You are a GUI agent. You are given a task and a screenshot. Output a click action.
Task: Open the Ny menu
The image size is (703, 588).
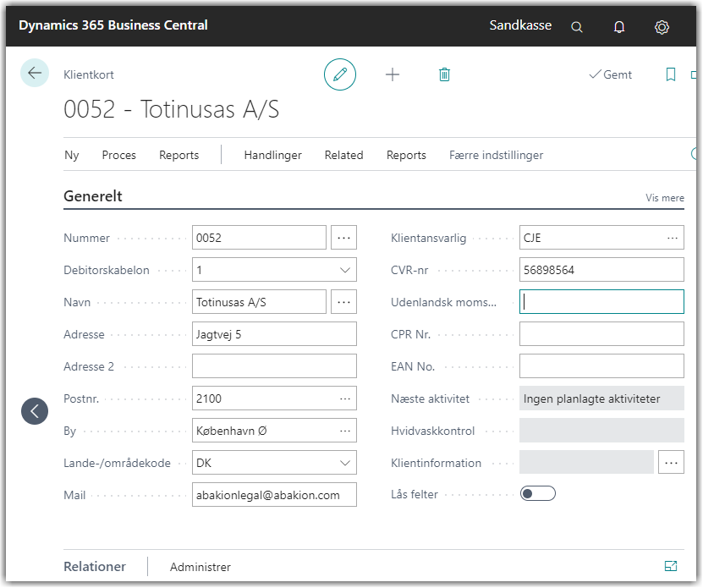(72, 155)
